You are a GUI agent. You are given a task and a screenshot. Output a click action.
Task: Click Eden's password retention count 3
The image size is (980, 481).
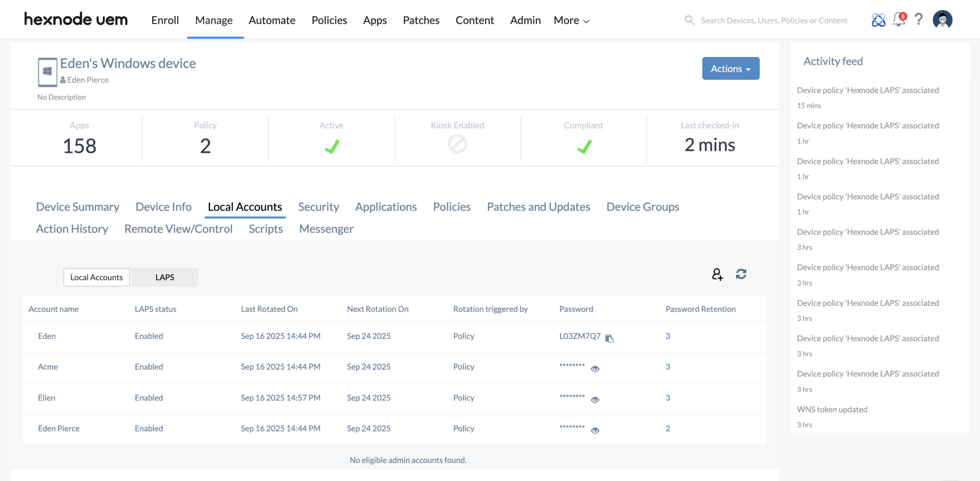pyautogui.click(x=668, y=336)
